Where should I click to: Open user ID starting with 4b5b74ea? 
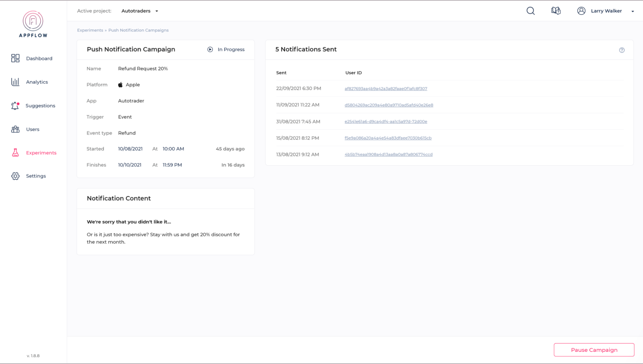point(388,155)
